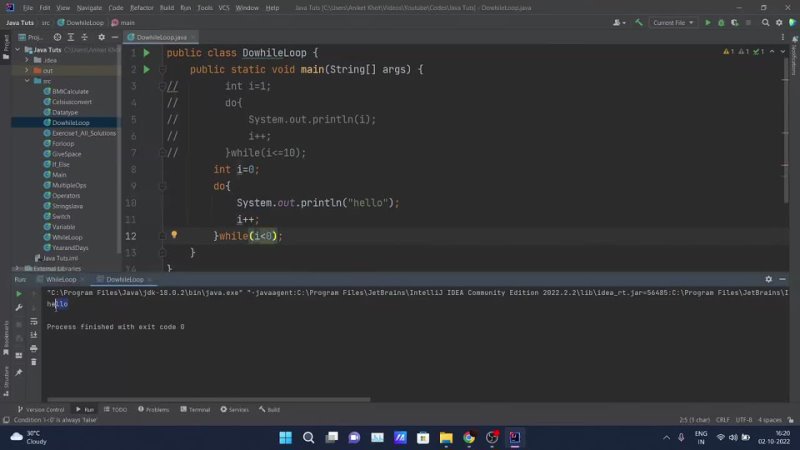
Task: Open the Refactor menu
Action: [x=142, y=8]
